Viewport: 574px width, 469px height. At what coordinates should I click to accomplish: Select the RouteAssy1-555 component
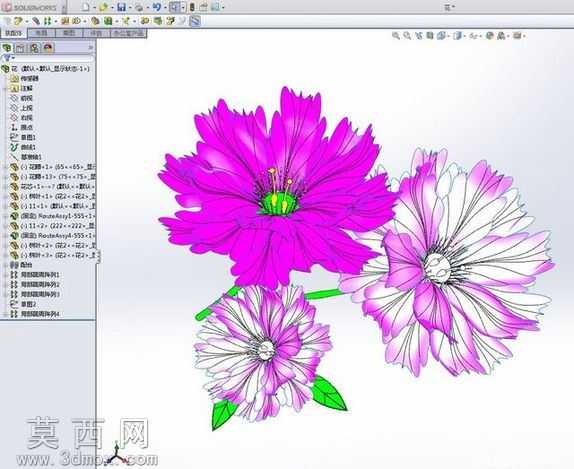pos(53,216)
